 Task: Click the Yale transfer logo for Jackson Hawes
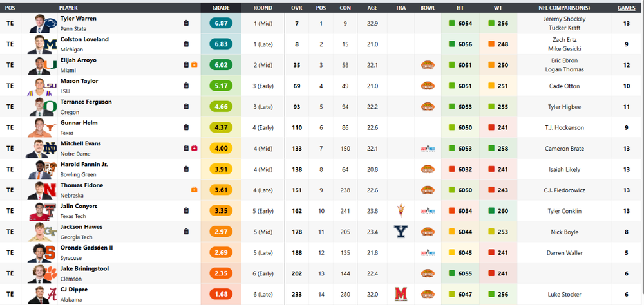click(x=401, y=232)
